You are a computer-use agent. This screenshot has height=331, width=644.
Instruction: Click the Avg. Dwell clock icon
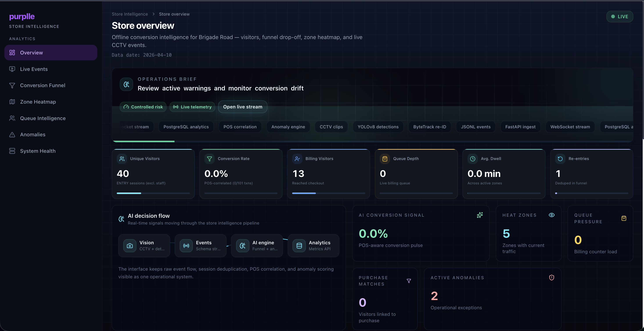point(473,159)
